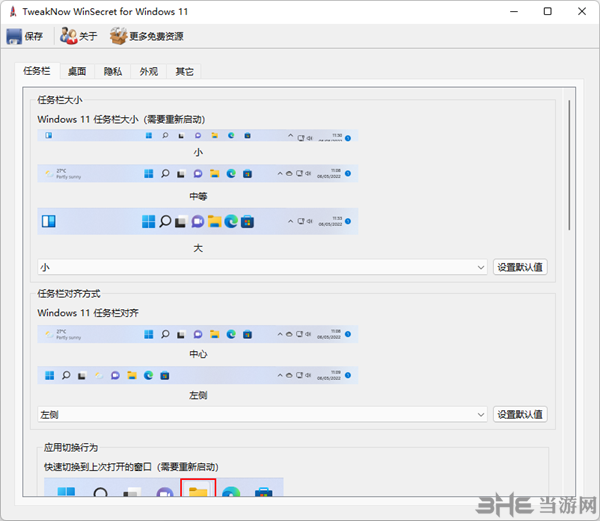Viewport: 600px width, 521px height.
Task: Click the search icon in large taskbar preview
Action: click(x=165, y=221)
